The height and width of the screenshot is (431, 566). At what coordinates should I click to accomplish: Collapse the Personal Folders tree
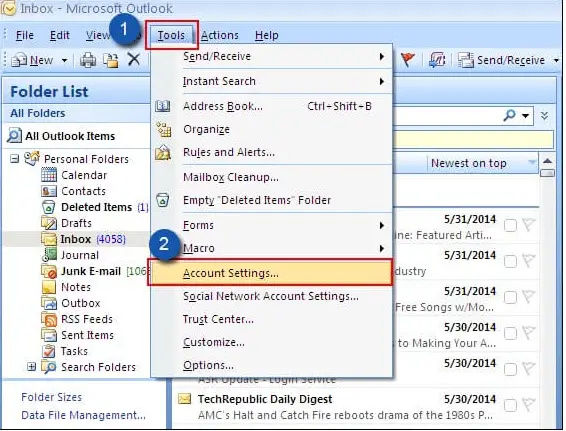14,159
